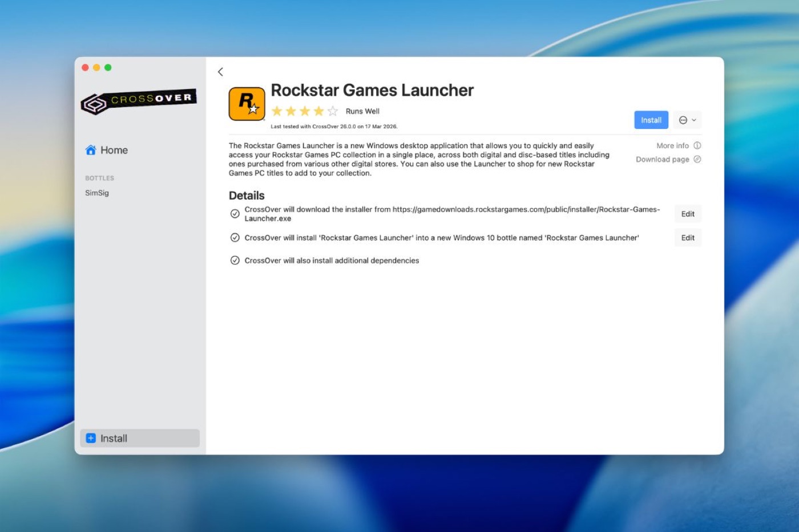Close the CrossOver window
799x532 pixels.
[x=85, y=67]
